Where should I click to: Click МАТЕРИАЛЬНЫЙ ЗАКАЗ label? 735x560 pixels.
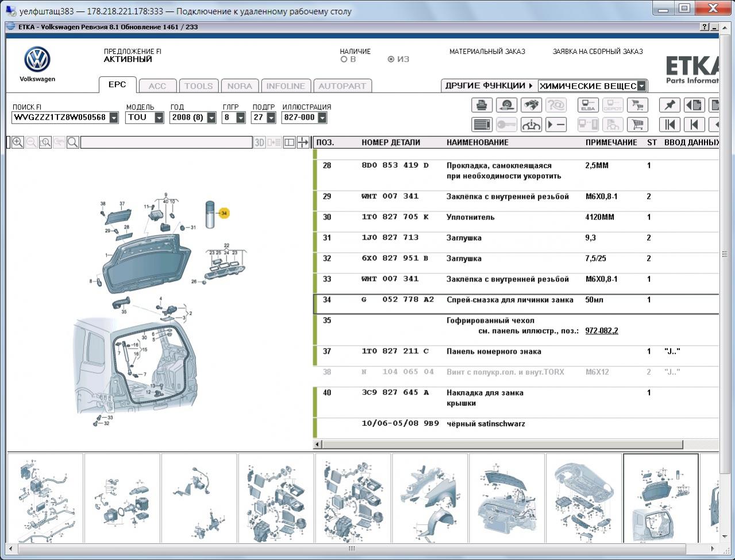click(487, 51)
